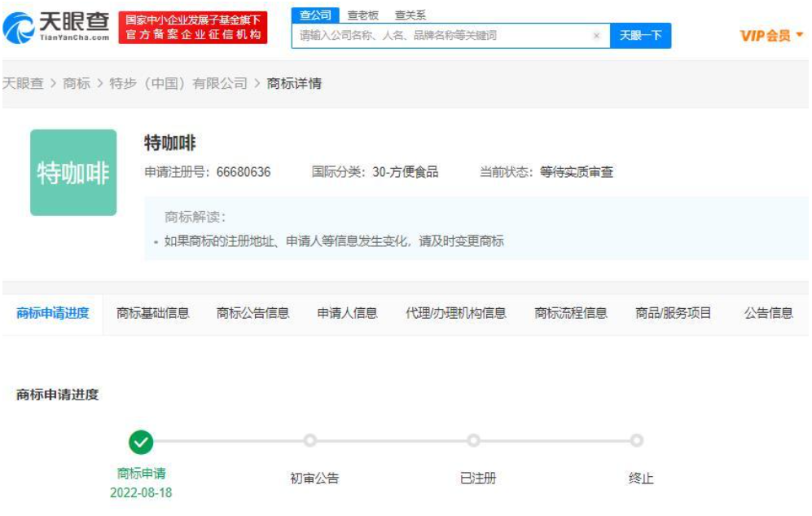Switch to the 商标公告信息 tab
The width and height of the screenshot is (812, 516).
pyautogui.click(x=252, y=313)
